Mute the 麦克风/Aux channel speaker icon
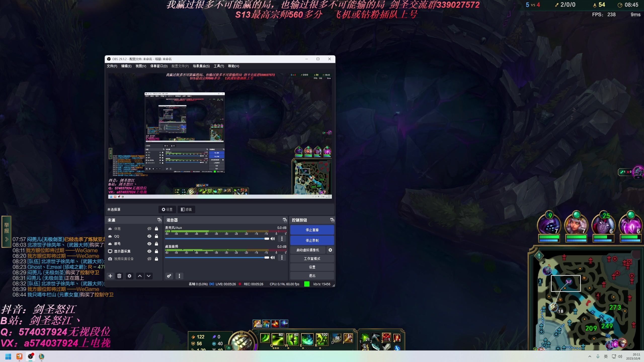 272,239
